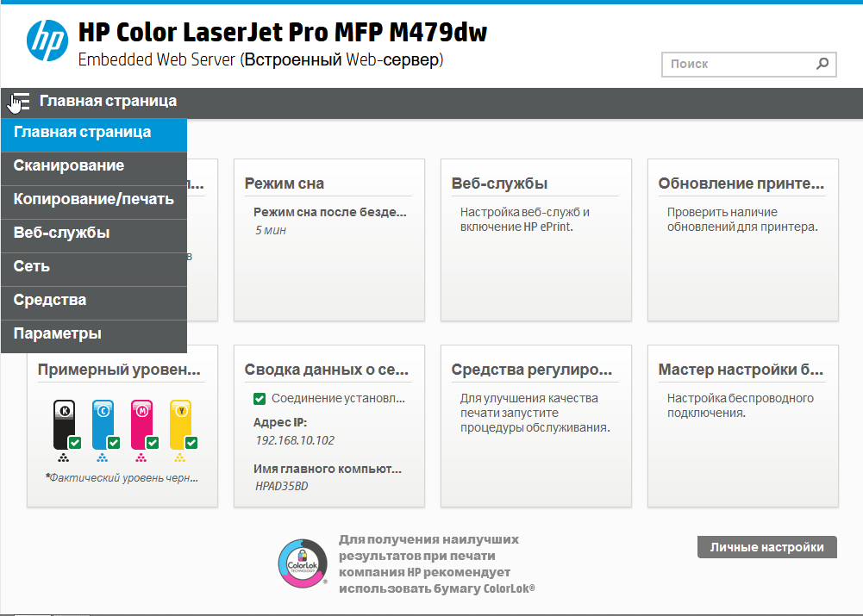Viewport: 863px width, 616px height.
Task: Click the ColorLok paper recommendation text
Action: (x=437, y=563)
